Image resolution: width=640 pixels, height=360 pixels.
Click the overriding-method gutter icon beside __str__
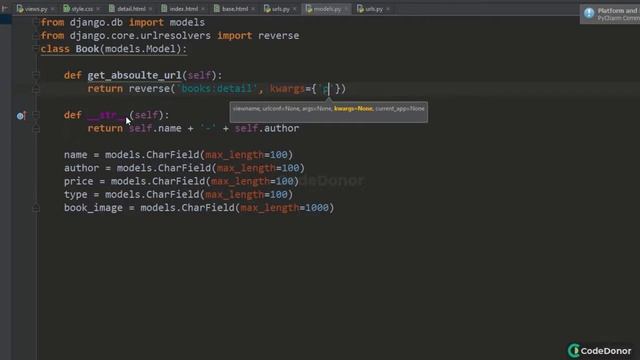coord(21,116)
